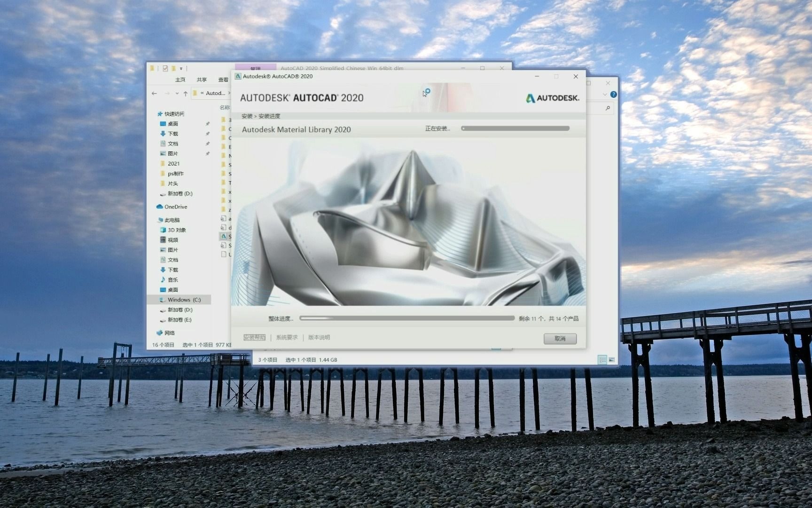Viewport: 812px width, 508px height.
Task: Open the recent locations dropdown arrow
Action: click(x=177, y=94)
